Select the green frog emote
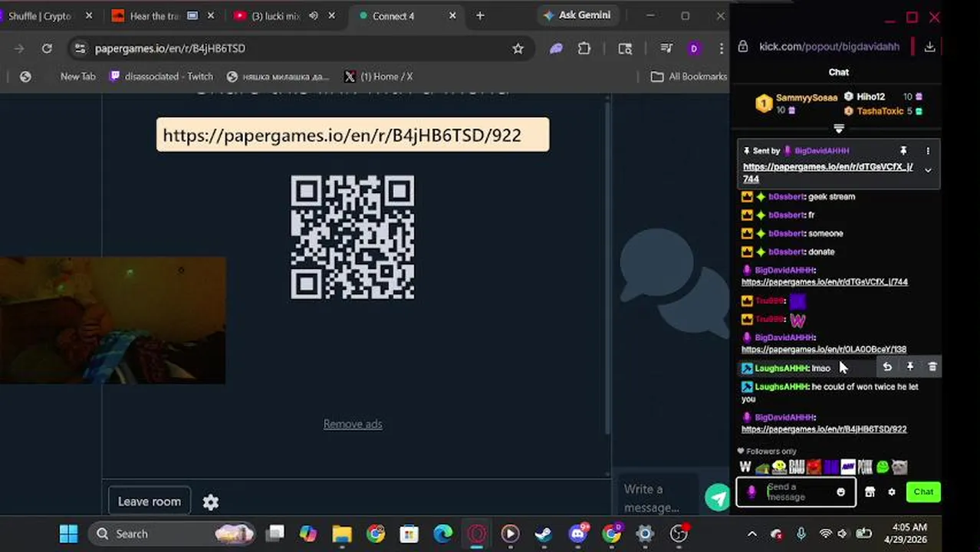This screenshot has height=552, width=980. [x=883, y=467]
